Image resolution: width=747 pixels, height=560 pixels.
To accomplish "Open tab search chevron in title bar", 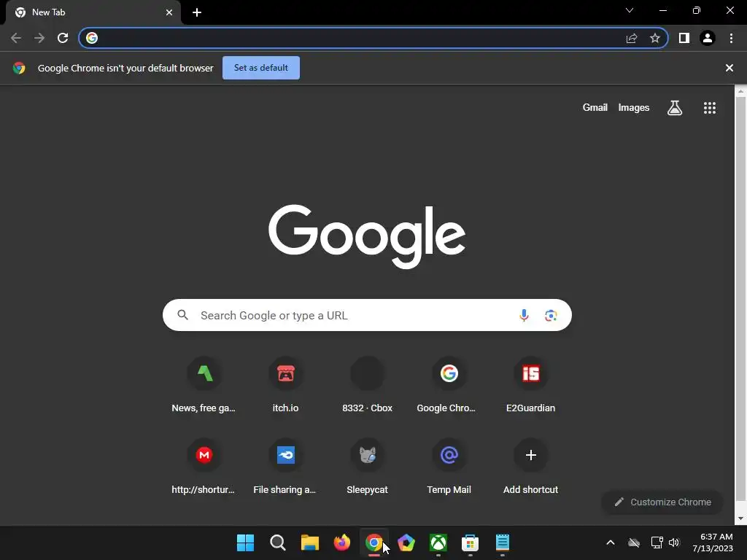I will (630, 10).
